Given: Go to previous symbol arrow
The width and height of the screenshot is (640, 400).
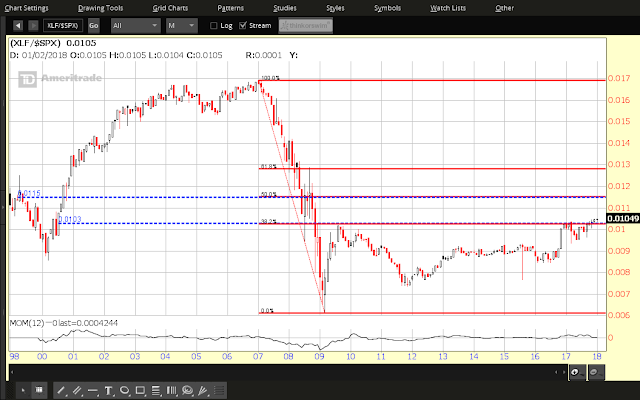Looking at the screenshot, I should [18, 26].
